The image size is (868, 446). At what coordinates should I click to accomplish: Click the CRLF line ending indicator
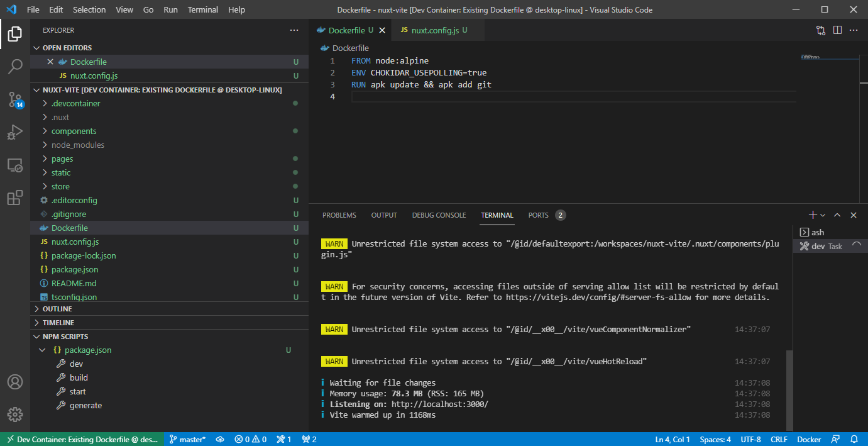pos(779,440)
